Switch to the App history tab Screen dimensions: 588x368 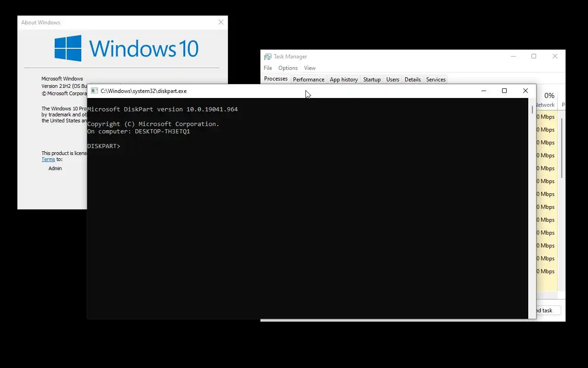pos(344,80)
